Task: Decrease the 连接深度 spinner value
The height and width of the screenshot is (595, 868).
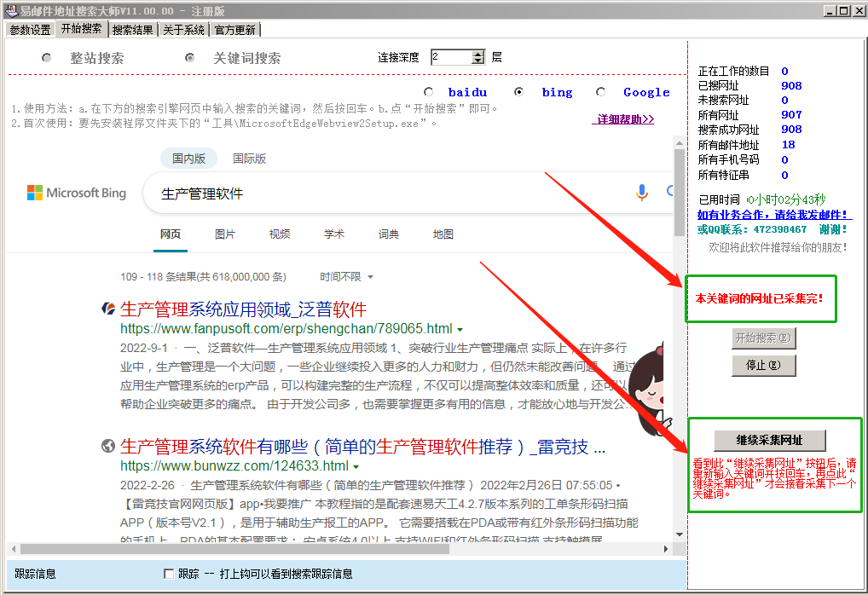Action: click(478, 61)
